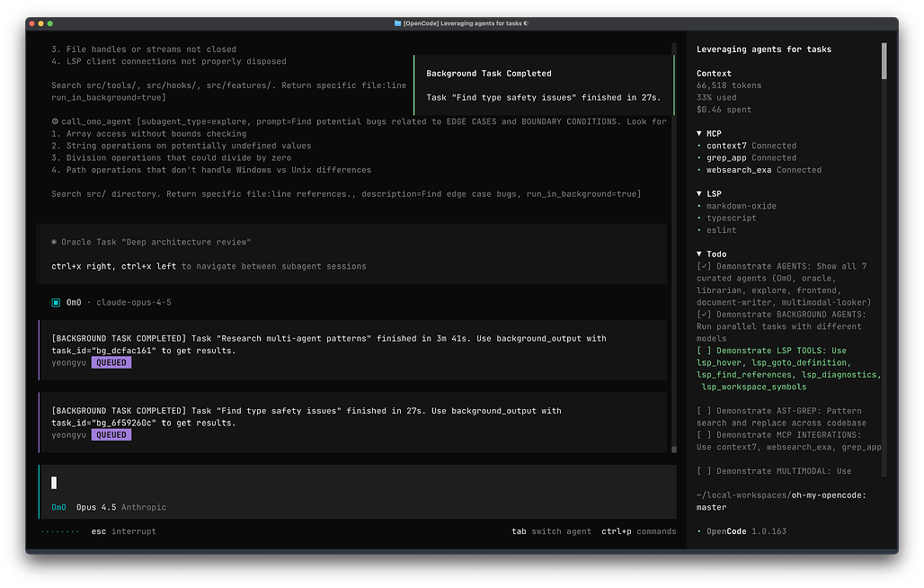Click the green dot beside OpenCode version
Viewport: 924px width, 588px height.
pos(699,531)
